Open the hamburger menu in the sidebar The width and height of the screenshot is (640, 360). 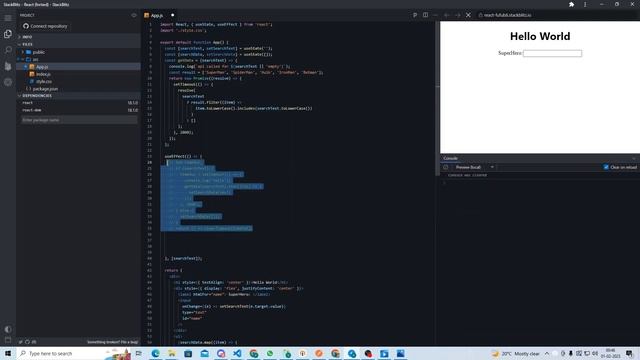click(8, 18)
